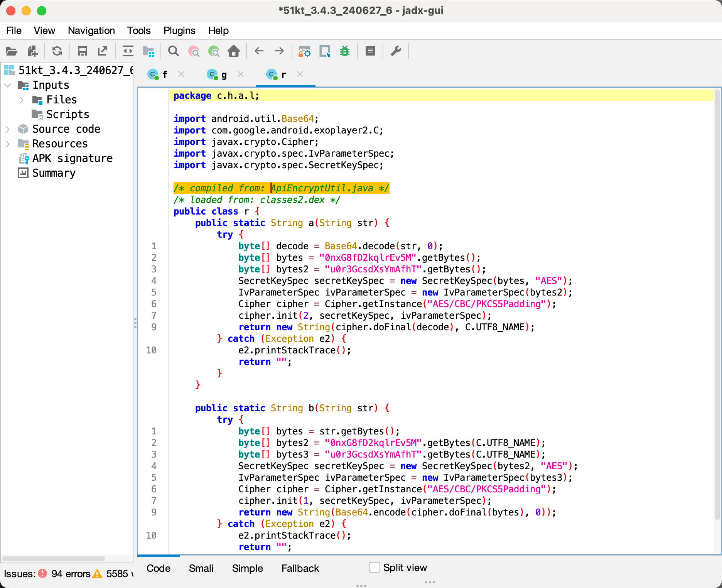
Task: Select the 51kt_3.4.3_240627 root node
Action: (x=76, y=70)
